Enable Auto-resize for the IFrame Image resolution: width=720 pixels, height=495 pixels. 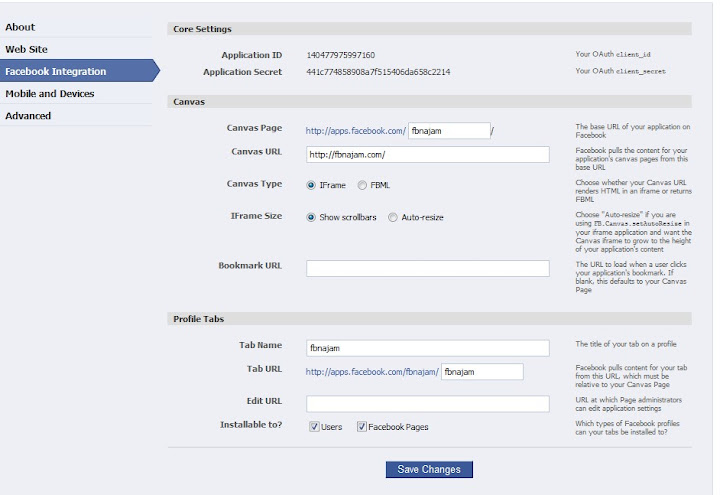[x=393, y=217]
